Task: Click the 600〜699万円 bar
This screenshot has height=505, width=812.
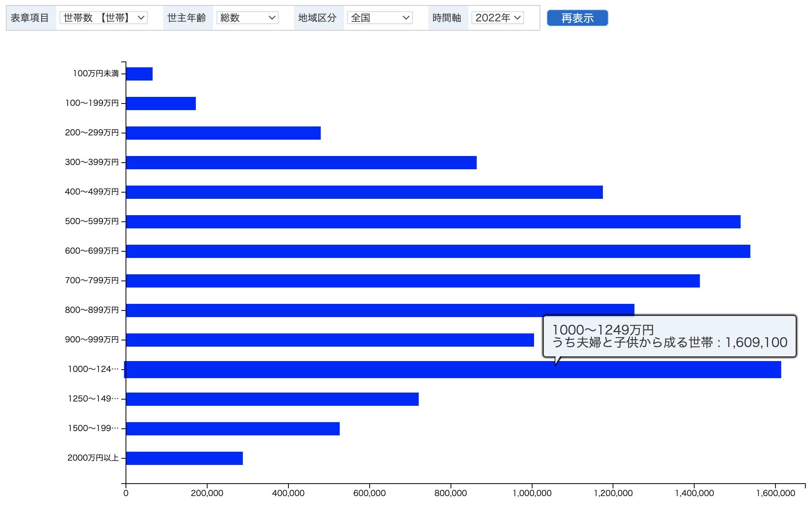Action: (x=438, y=251)
